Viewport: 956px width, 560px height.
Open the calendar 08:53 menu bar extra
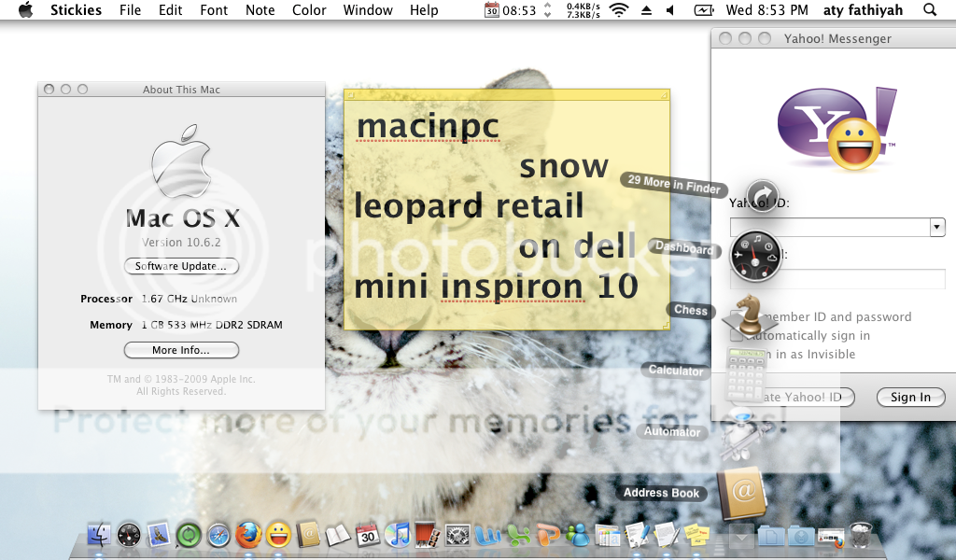(511, 10)
